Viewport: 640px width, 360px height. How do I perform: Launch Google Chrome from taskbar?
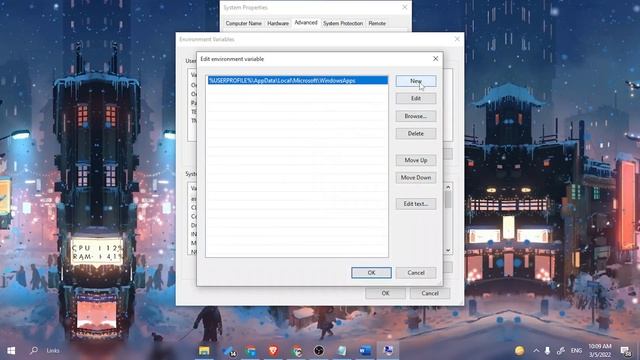point(297,351)
